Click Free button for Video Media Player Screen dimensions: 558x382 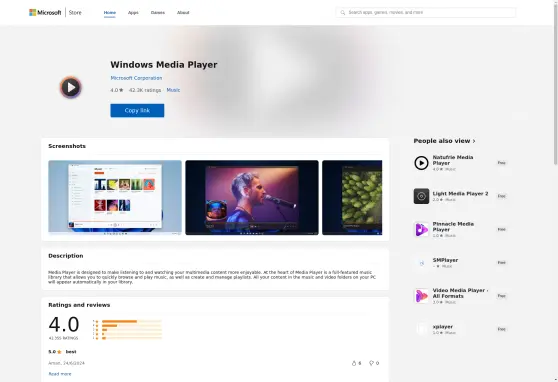pos(501,296)
